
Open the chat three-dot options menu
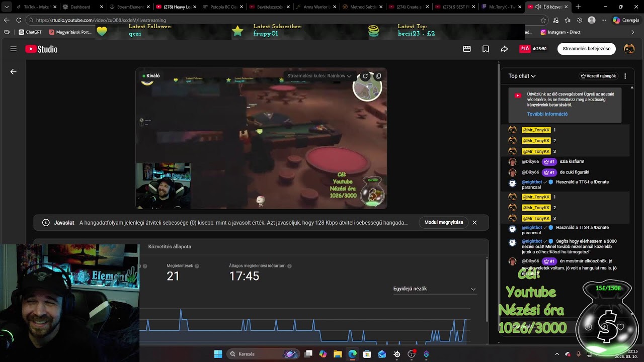625,76
